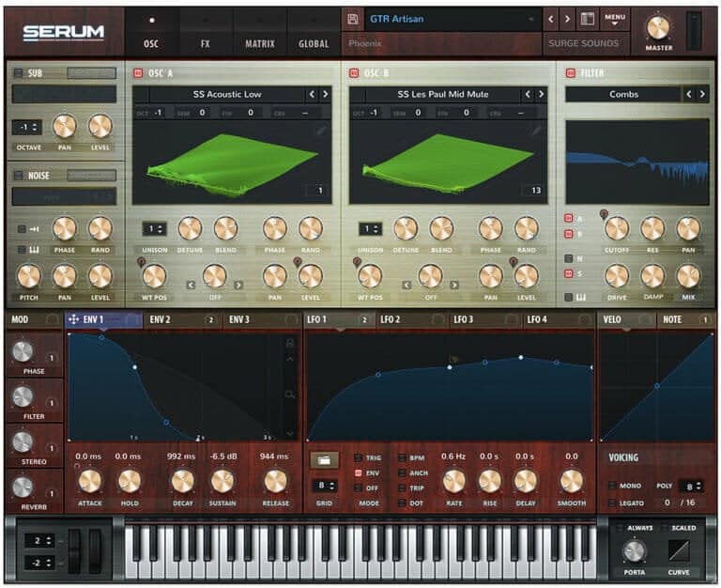This screenshot has height=588, width=721.
Task: Click the Sub Level knob
Action: (100, 127)
